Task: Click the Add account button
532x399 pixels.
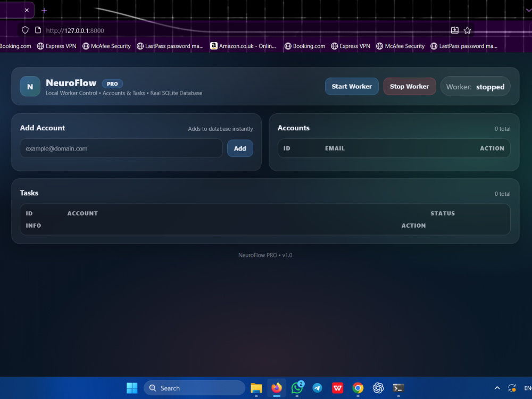Action: click(x=240, y=148)
